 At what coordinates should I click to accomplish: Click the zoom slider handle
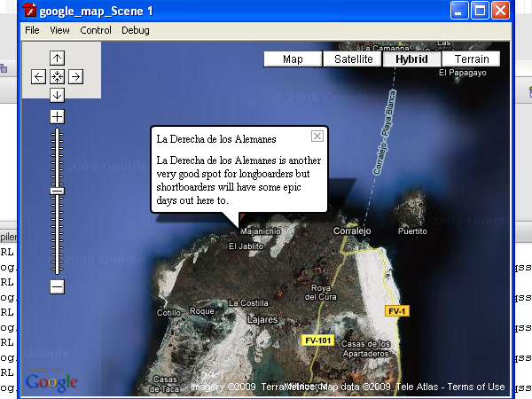click(57, 191)
